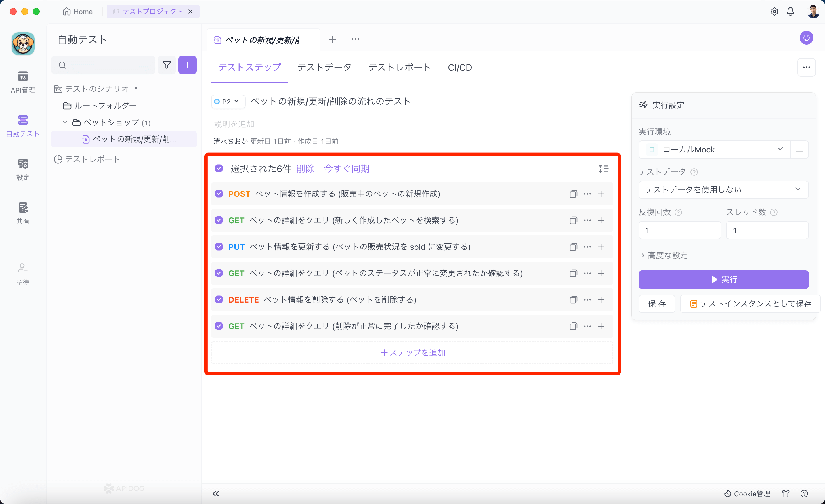Click ＋ステップを追加

click(x=412, y=352)
